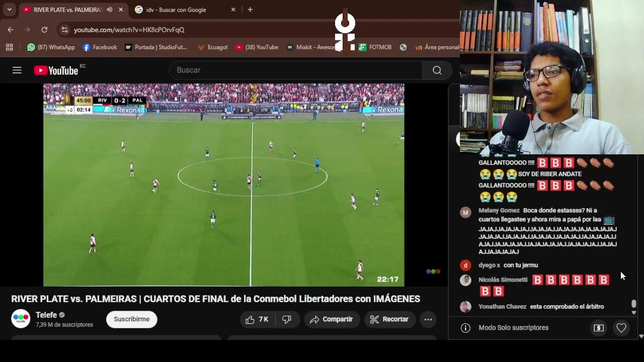View site information icon in address bar
The width and height of the screenshot is (644, 362).
tap(64, 30)
